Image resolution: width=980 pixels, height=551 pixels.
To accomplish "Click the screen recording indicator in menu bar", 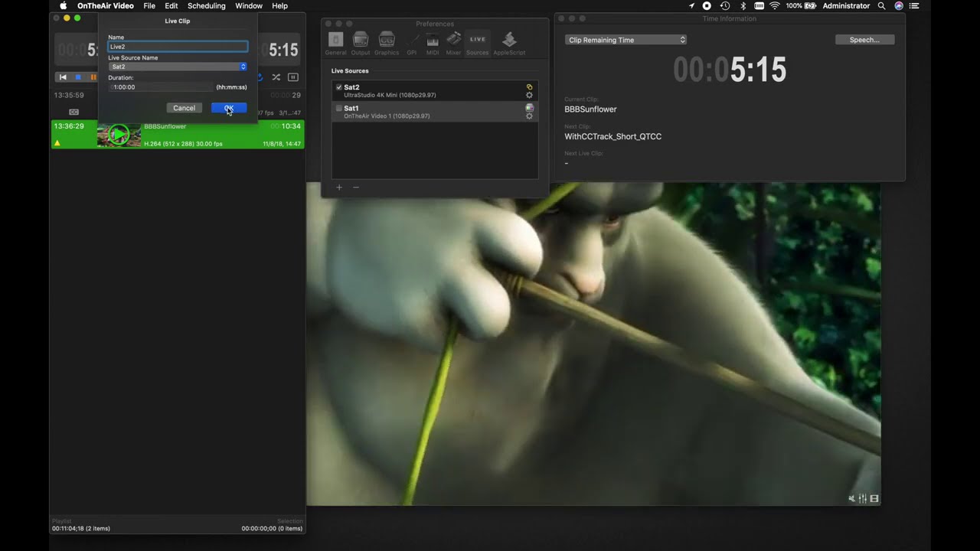I will pos(707,6).
